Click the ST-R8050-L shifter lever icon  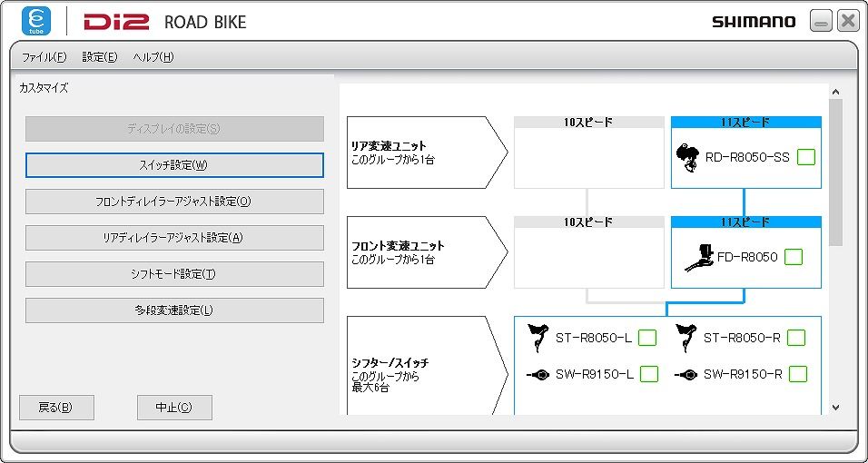538,338
